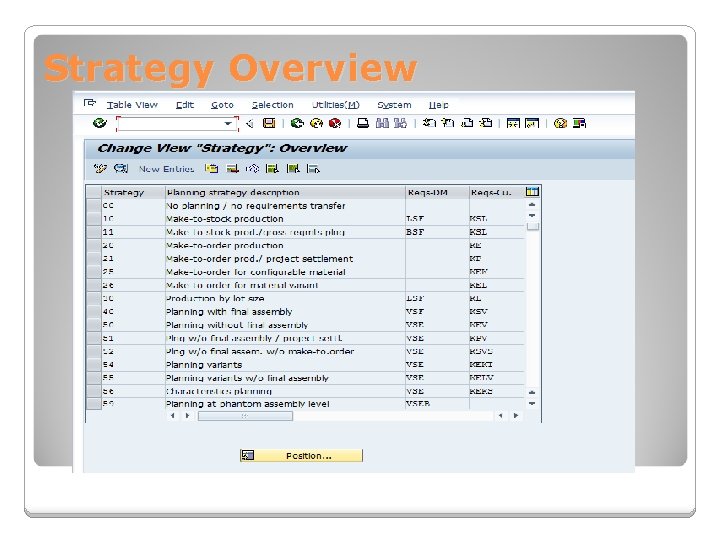
Task: Click vertical scrollbar up arrow at table top
Action: (x=532, y=205)
